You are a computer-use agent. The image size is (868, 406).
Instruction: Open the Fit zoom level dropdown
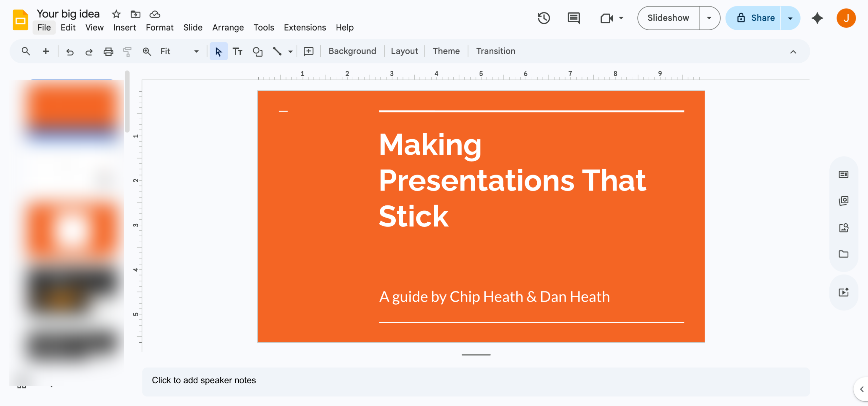click(196, 52)
